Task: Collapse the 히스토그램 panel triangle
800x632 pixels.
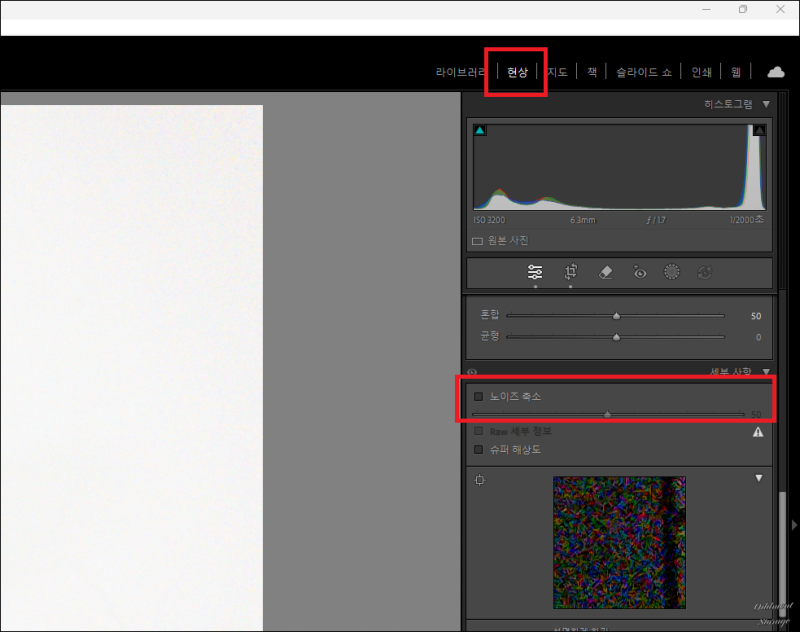Action: (x=766, y=104)
